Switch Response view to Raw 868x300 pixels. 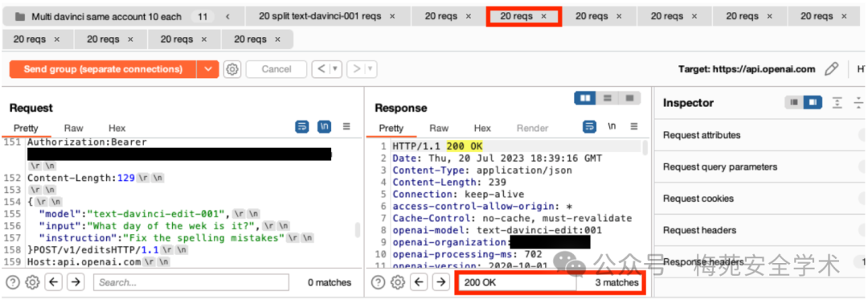(439, 128)
